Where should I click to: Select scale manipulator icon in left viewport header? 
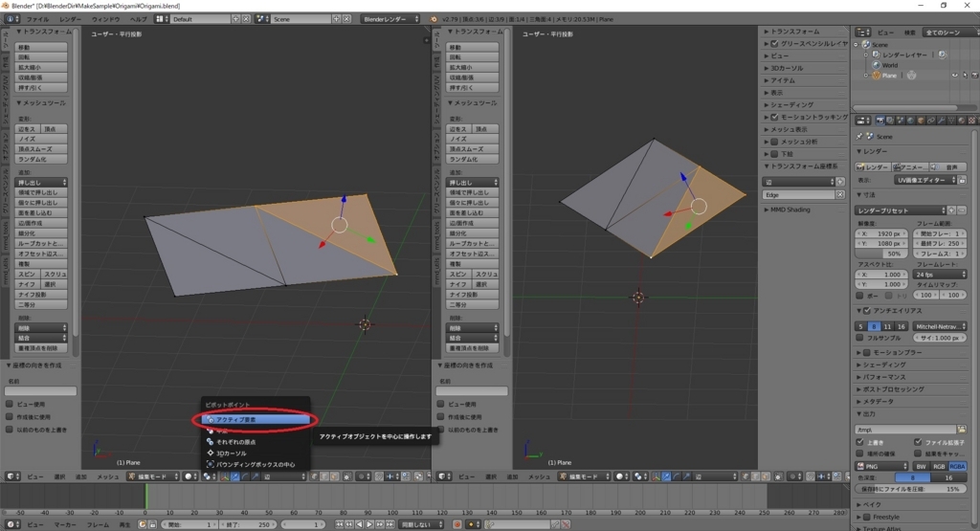pyautogui.click(x=256, y=476)
